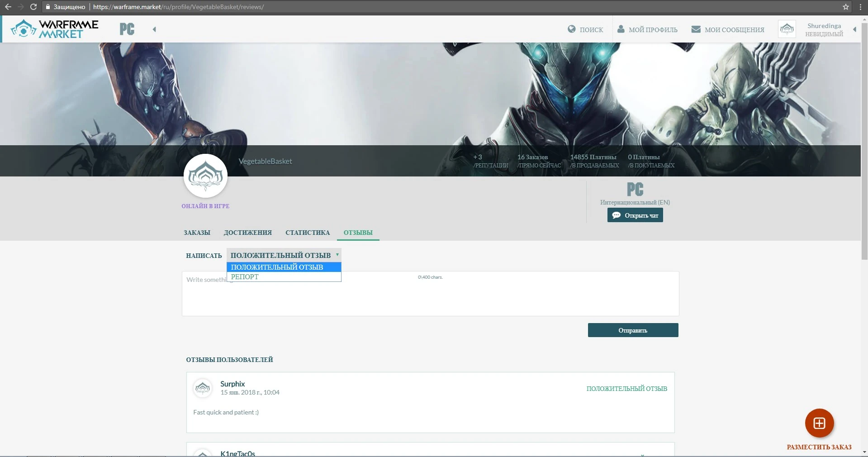This screenshot has height=457, width=868.
Task: Toggle the review type dropdown
Action: coord(284,255)
